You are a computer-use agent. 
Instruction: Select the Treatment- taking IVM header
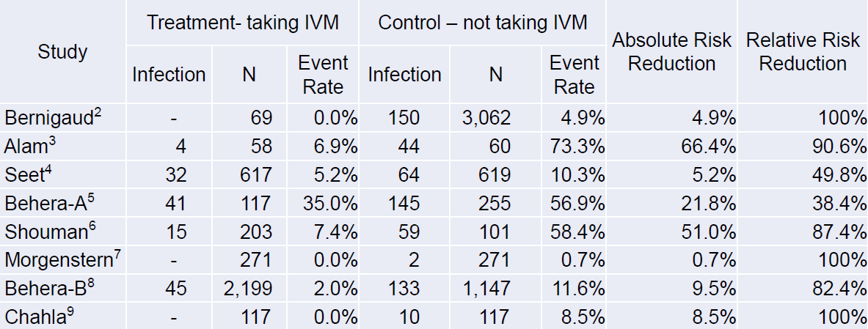[243, 23]
